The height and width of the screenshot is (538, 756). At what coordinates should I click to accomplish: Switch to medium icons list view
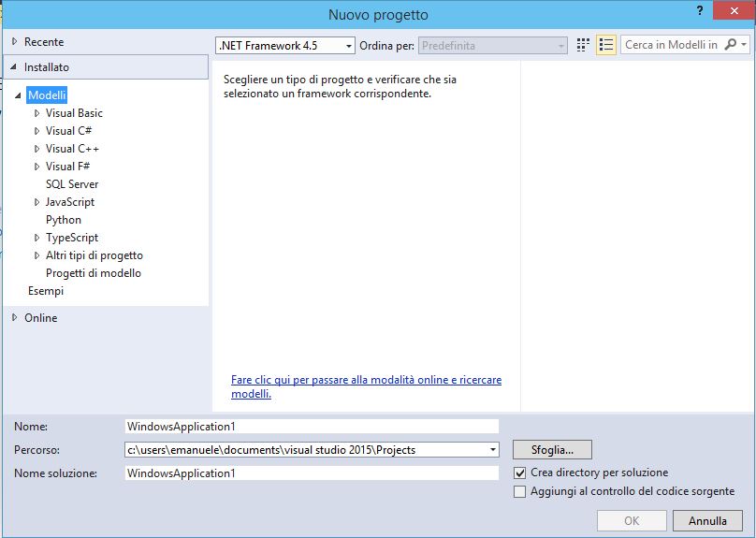606,45
